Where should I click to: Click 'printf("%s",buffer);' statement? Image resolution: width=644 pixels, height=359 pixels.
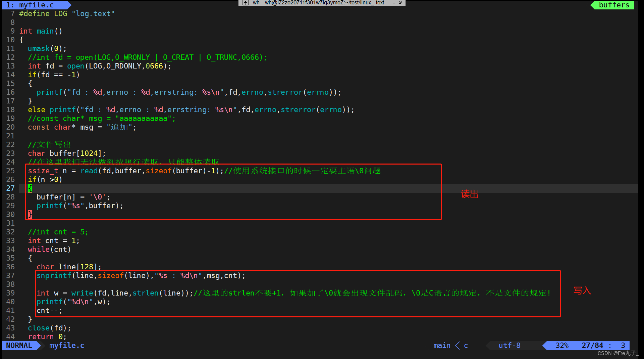pyautogui.click(x=80, y=206)
